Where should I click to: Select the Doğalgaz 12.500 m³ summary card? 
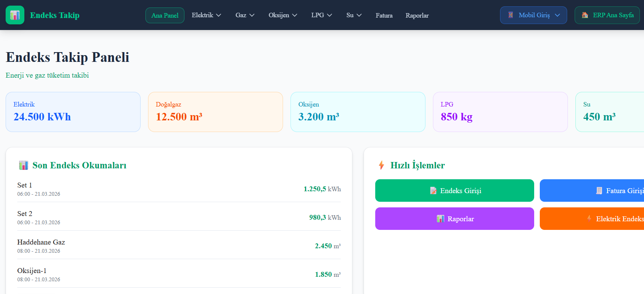[216, 112]
